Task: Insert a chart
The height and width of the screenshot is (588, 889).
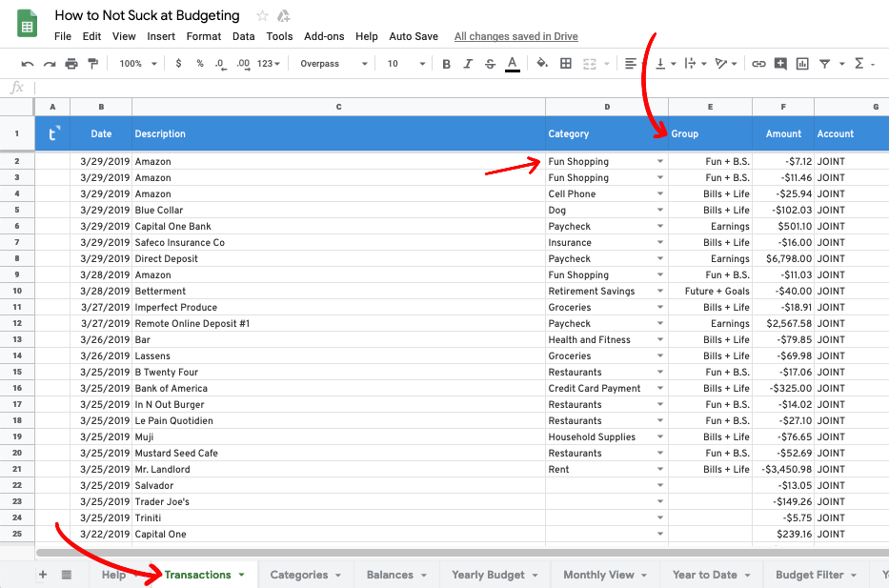Action: (802, 64)
